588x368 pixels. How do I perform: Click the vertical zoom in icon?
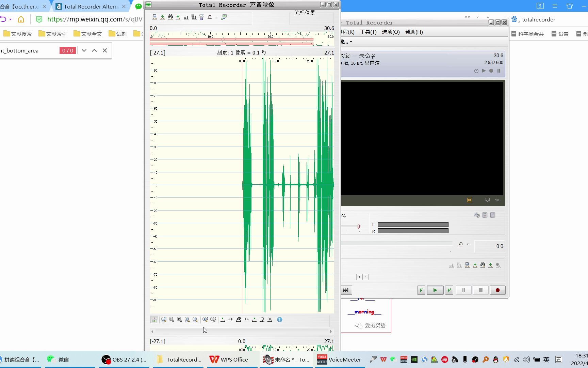pyautogui.click(x=205, y=320)
